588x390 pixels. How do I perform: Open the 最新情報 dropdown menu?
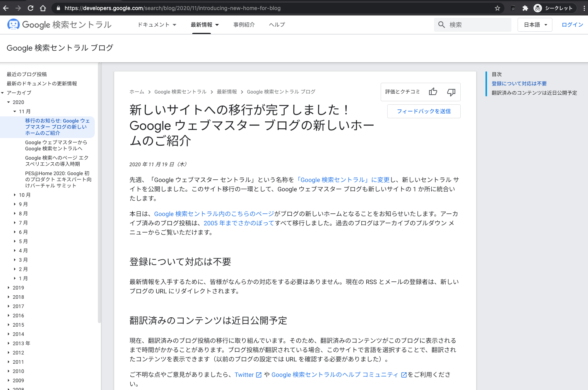coord(205,25)
